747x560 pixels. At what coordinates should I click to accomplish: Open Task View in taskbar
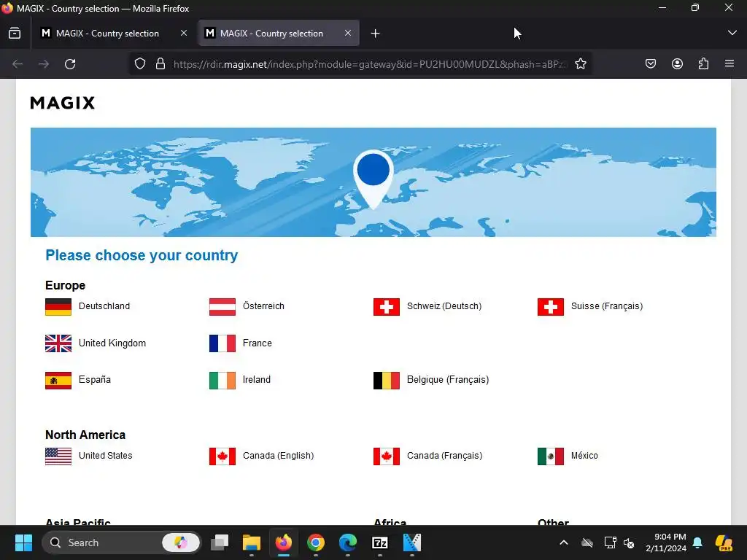point(220,542)
